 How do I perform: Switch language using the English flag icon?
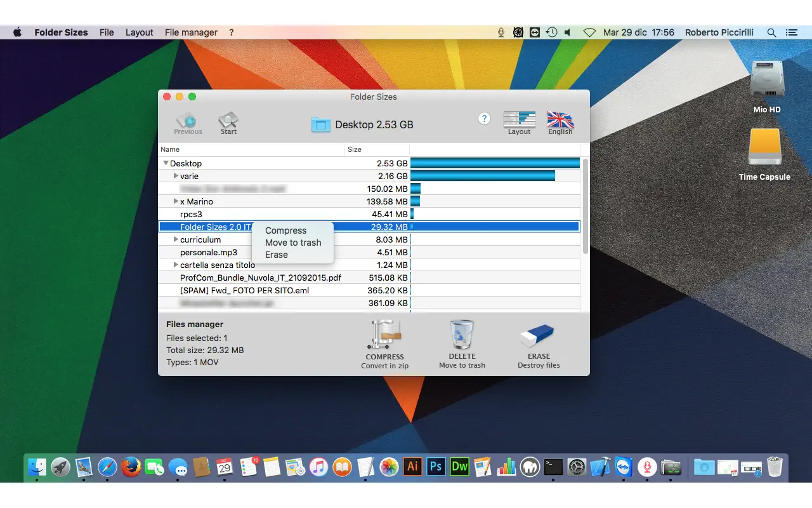tap(560, 121)
